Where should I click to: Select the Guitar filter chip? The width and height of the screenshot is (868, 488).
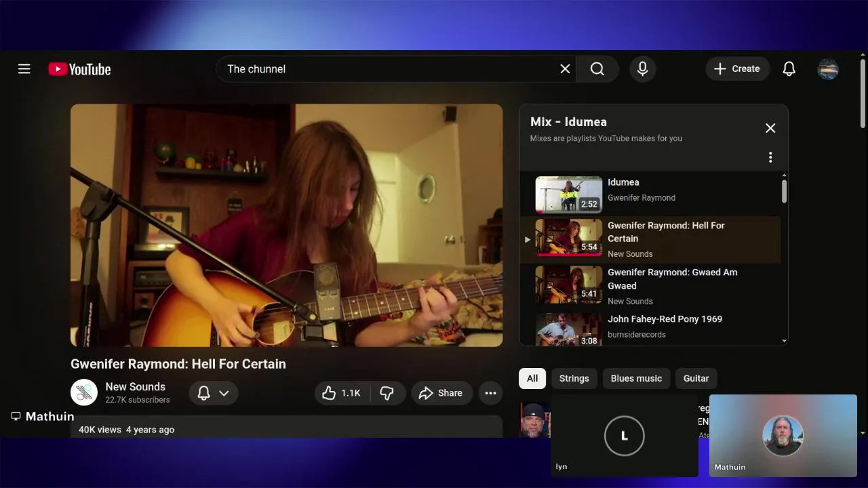pyautogui.click(x=696, y=378)
